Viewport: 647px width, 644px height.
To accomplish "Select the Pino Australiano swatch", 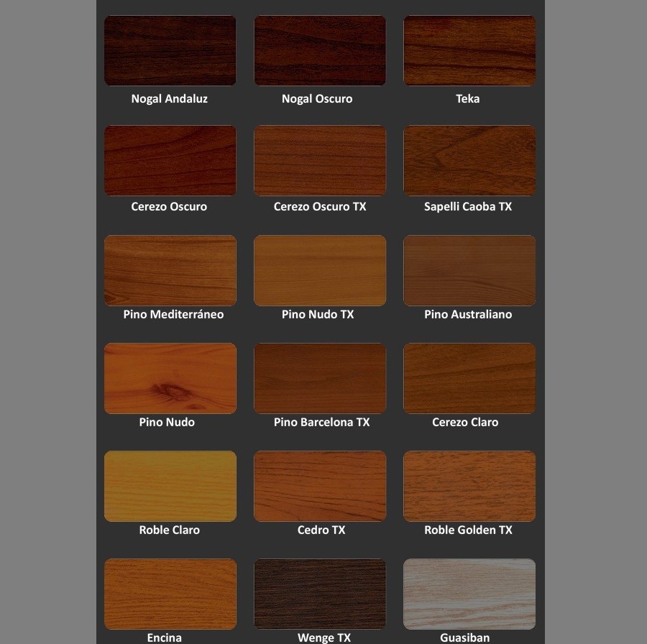I will (x=469, y=271).
